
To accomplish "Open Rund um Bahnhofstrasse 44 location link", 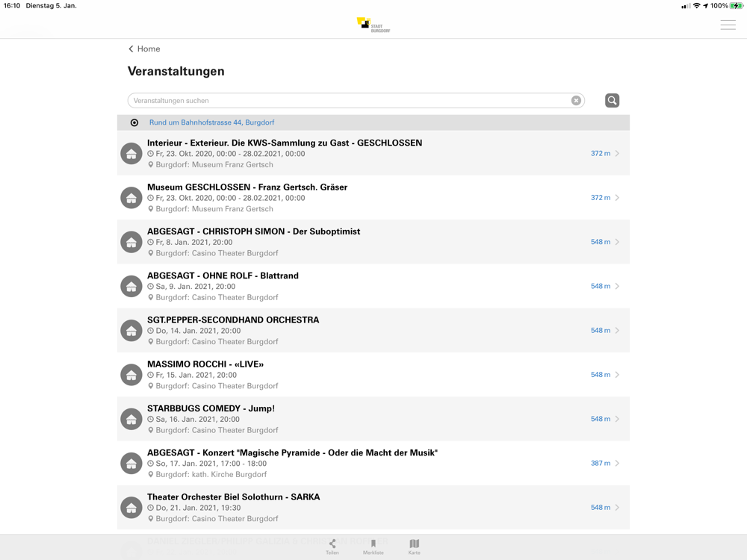I will pyautogui.click(x=211, y=122).
